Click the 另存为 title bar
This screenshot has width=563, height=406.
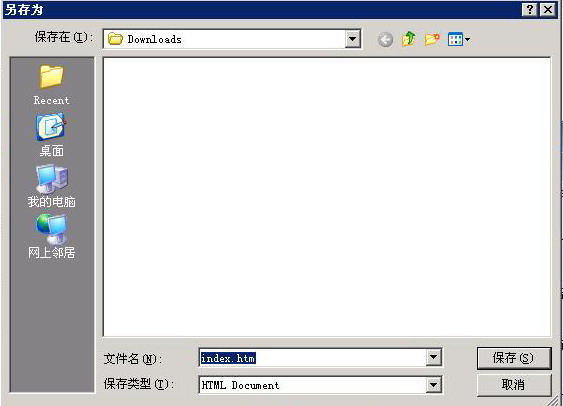[262, 10]
